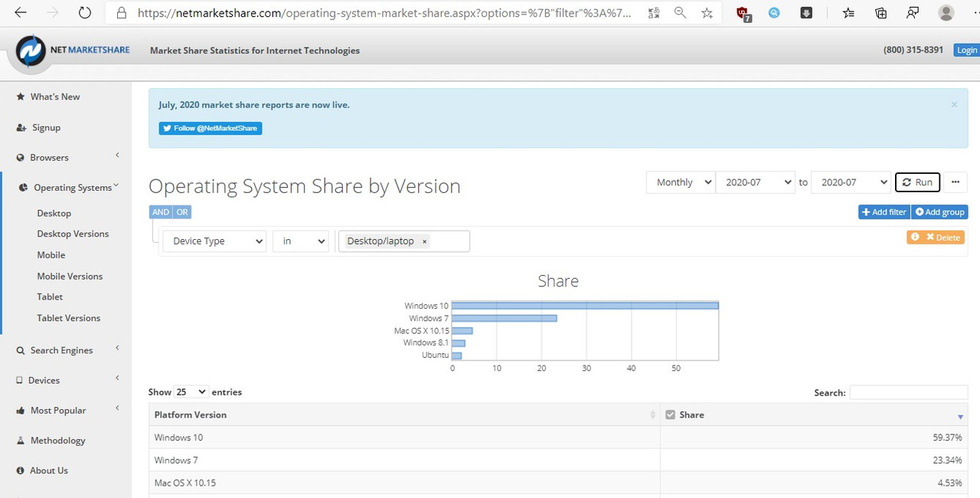Screen dimensions: 980x498
Task: Expand the Search Engines section
Action: 68,350
